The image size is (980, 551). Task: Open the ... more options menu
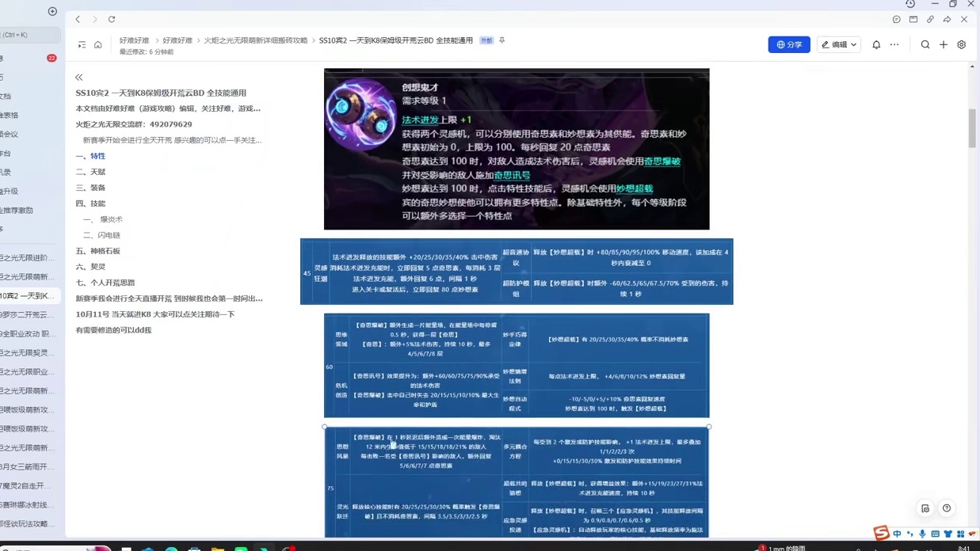[894, 45]
